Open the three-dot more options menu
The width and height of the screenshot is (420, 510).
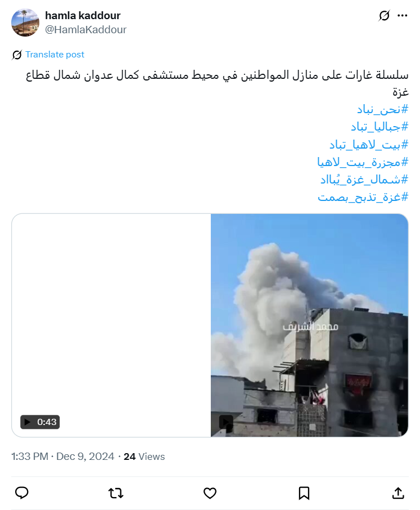(402, 15)
